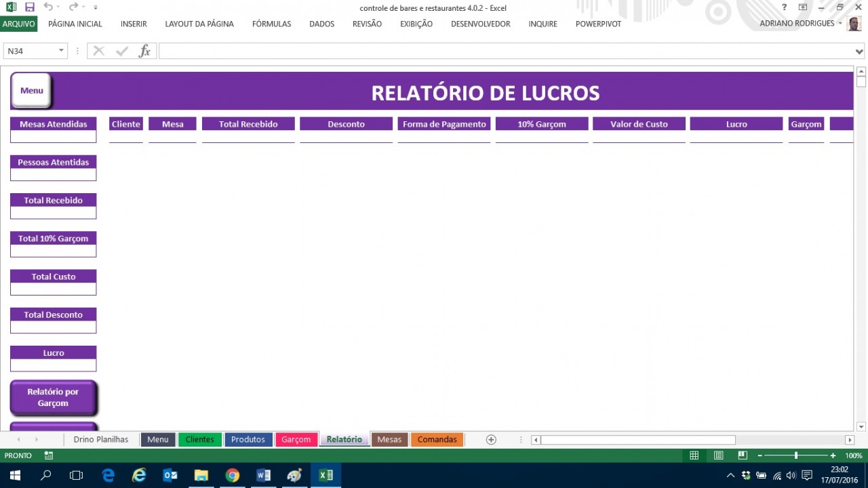
Task: Switch to the Menu sheet tab
Action: 158,440
